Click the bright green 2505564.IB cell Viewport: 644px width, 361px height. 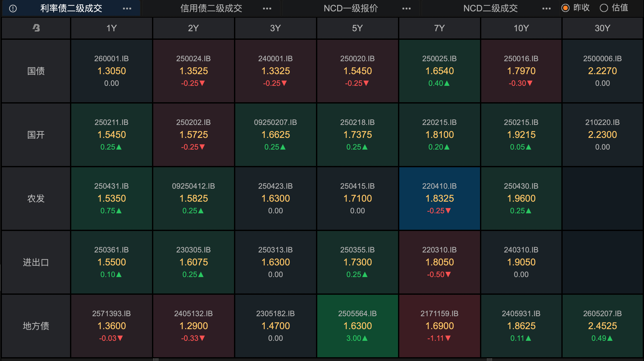point(357,326)
